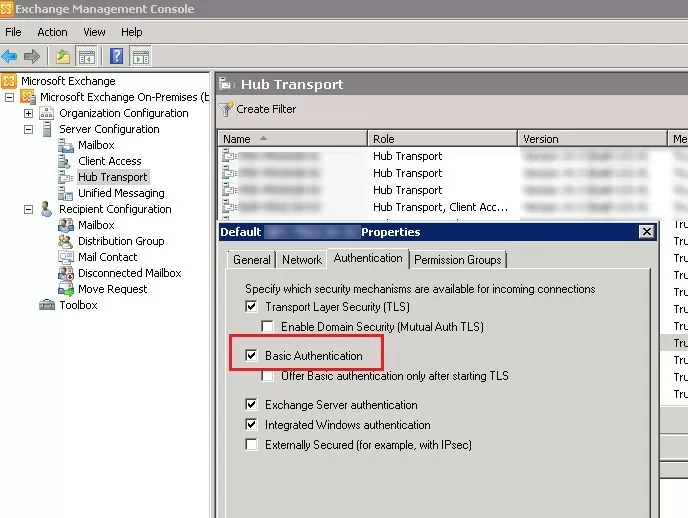
Task: Open the Action menu
Action: (52, 32)
